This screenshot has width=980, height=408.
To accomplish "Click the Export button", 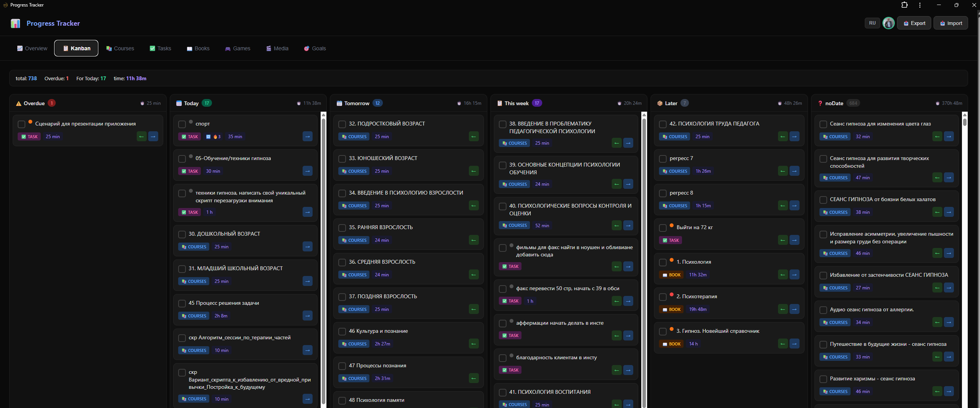I will tap(914, 23).
